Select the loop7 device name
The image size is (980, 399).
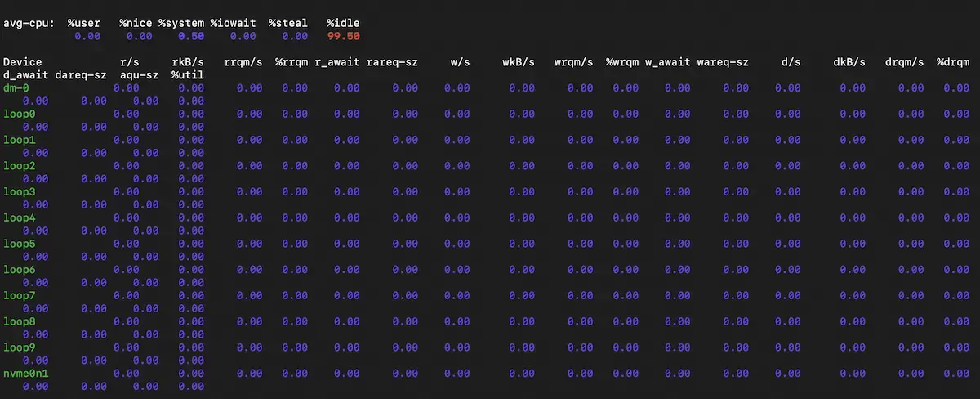click(20, 295)
